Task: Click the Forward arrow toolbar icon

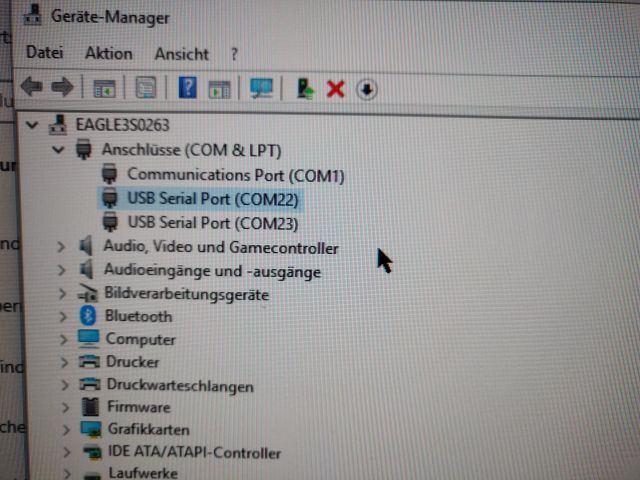Action: coord(62,87)
